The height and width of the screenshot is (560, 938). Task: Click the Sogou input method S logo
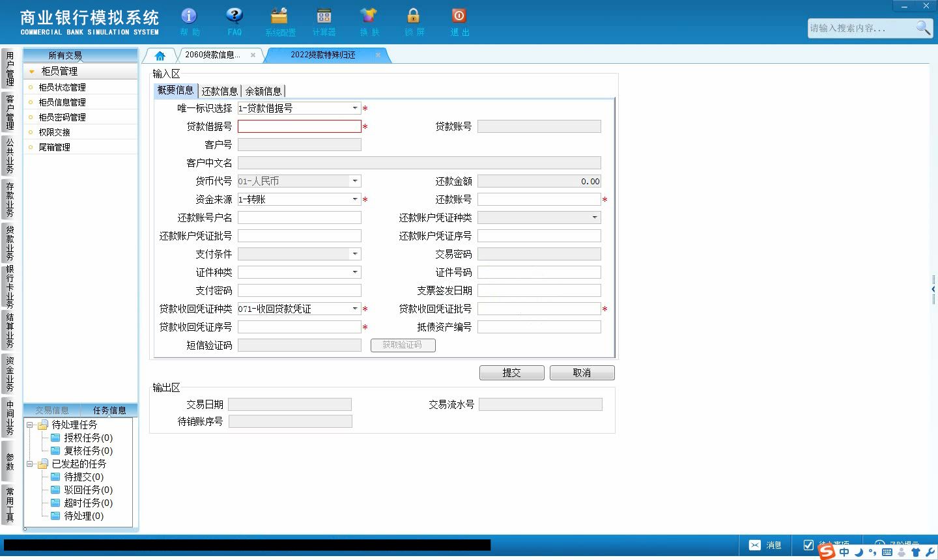pyautogui.click(x=827, y=551)
